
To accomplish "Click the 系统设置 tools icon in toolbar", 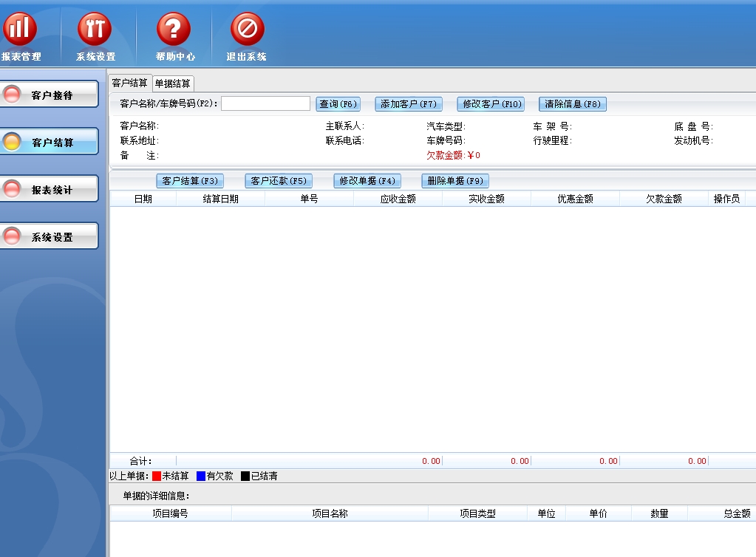I will pyautogui.click(x=95, y=30).
